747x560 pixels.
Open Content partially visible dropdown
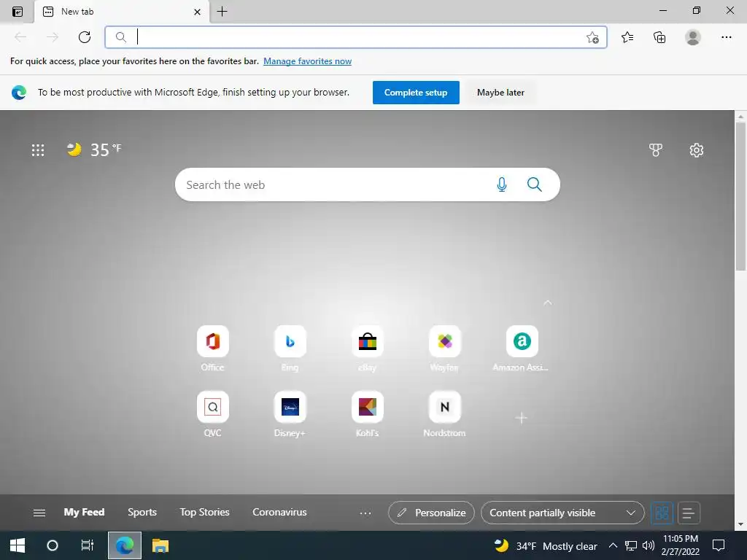pos(562,513)
